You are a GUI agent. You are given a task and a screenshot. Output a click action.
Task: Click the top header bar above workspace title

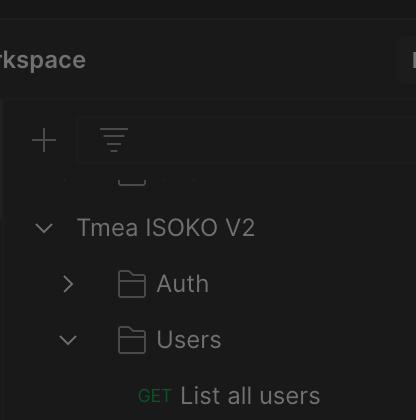[x=208, y=9]
